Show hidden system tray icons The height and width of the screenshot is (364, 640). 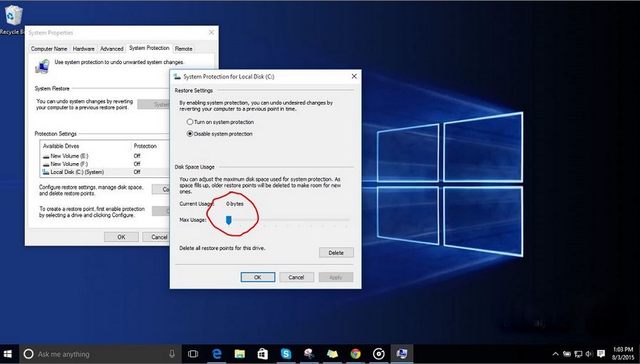click(x=555, y=354)
